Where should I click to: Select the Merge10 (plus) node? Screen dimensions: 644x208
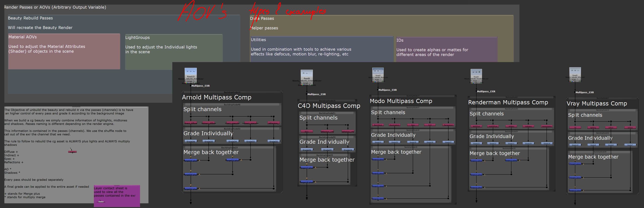(575, 190)
